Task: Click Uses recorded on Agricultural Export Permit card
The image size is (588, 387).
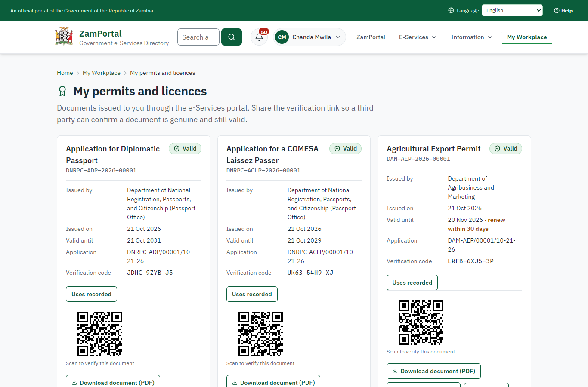Action: [412, 283]
